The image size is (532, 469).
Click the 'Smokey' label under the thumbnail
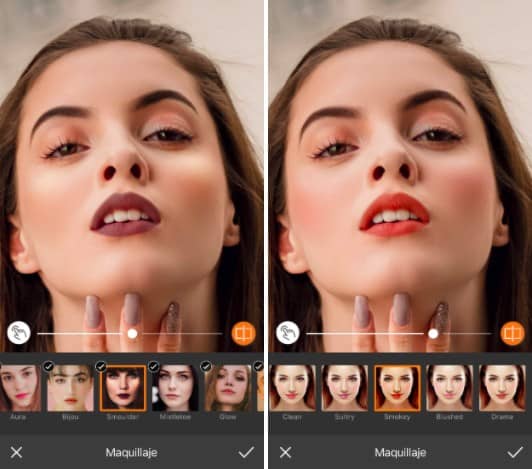coord(397,417)
